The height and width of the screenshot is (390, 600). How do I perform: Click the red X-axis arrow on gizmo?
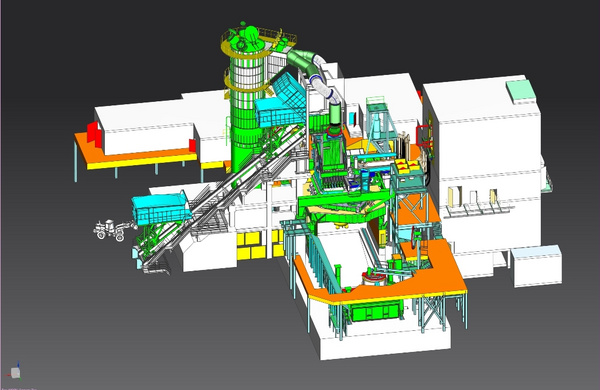[x=9, y=375]
